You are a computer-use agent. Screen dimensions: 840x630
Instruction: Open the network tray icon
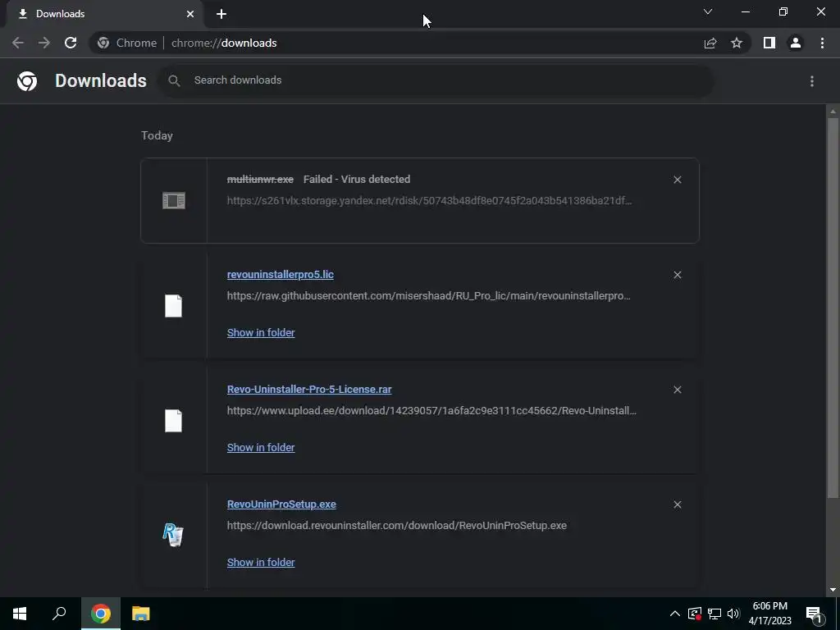tap(714, 614)
